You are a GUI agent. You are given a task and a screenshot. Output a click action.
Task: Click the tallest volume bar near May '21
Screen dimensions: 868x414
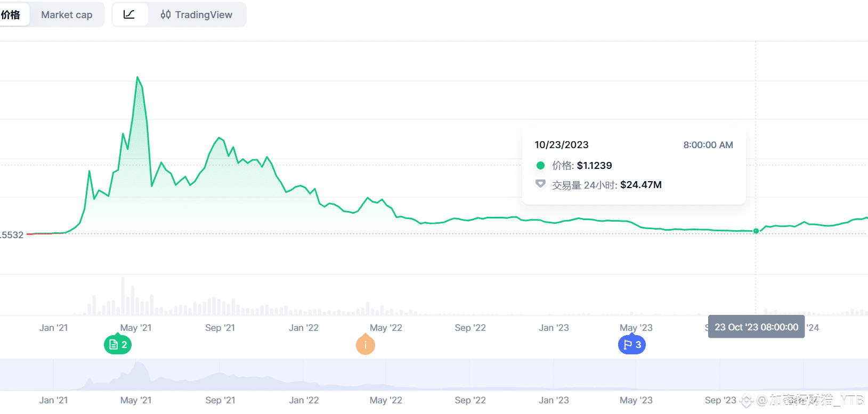123,296
